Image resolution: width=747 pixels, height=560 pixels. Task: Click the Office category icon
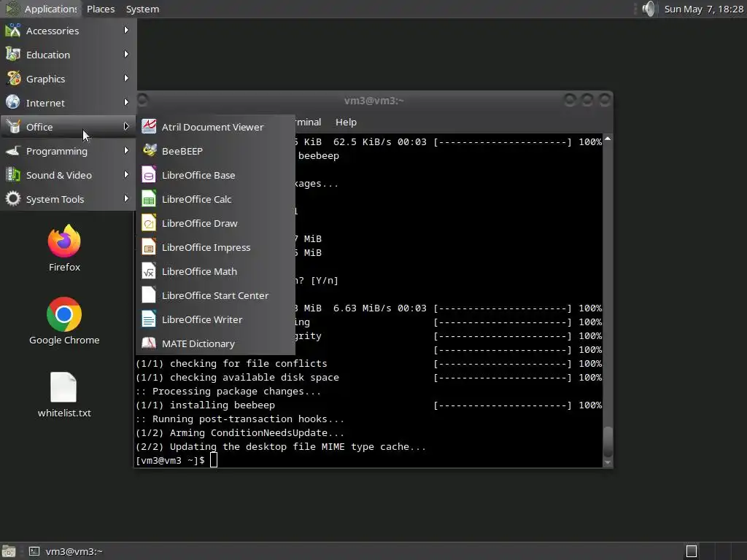point(13,127)
